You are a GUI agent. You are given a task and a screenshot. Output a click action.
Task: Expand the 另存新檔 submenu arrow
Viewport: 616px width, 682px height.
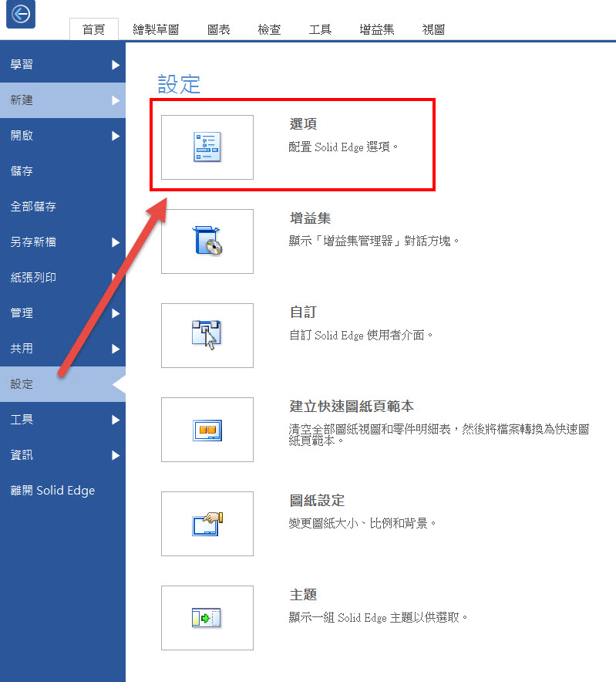point(115,242)
